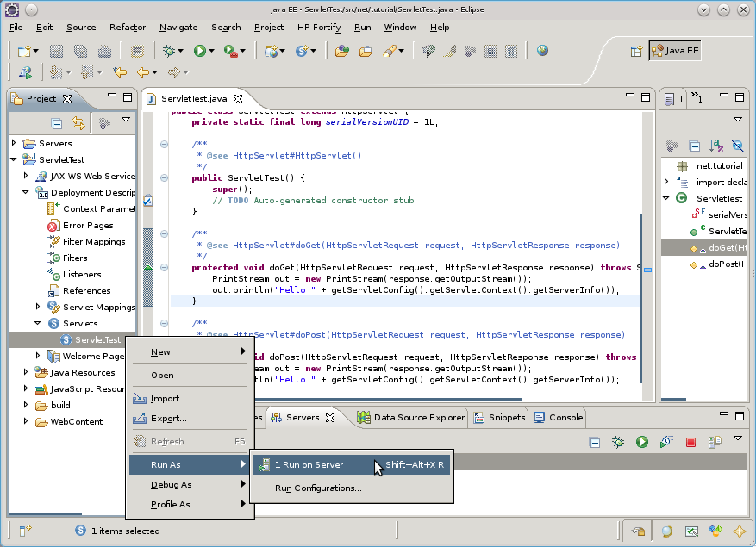This screenshot has height=547, width=756.
Task: Open the HP Fortify menu
Action: pyautogui.click(x=319, y=28)
